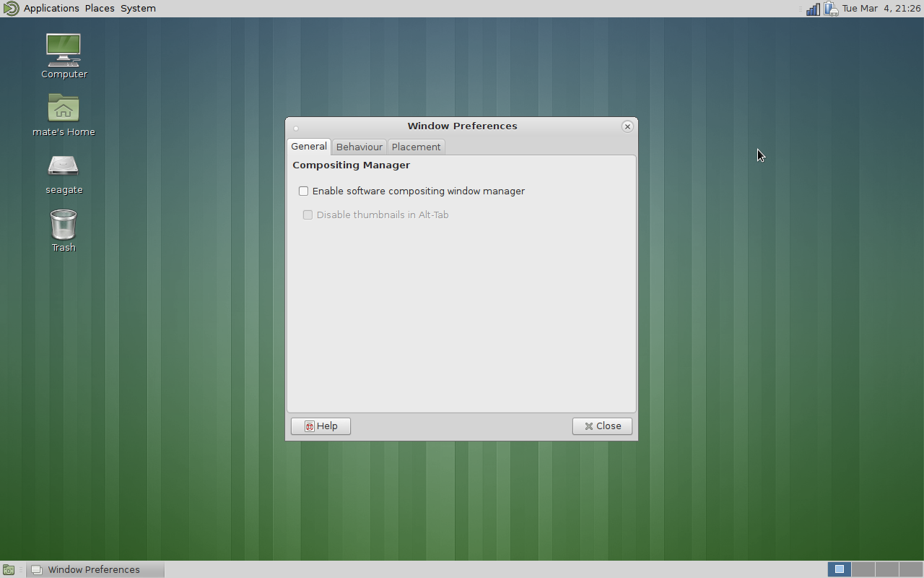
Task: Click the show desktop icon in bottom panel
Action: tap(9, 569)
